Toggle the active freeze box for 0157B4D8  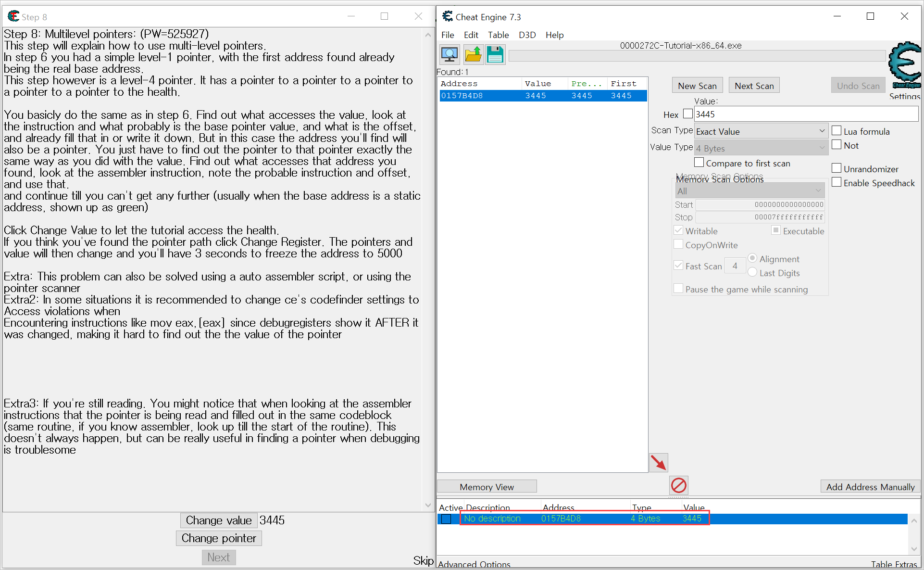pos(446,519)
